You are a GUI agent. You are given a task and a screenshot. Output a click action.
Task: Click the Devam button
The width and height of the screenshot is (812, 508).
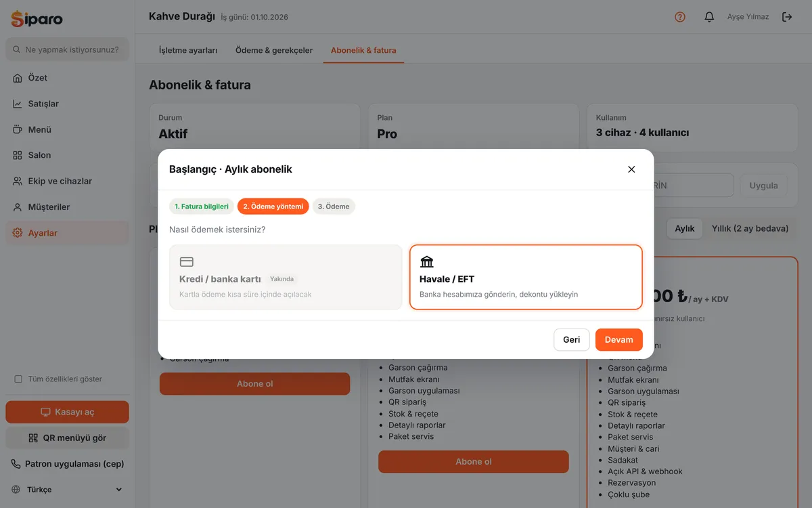pyautogui.click(x=619, y=340)
